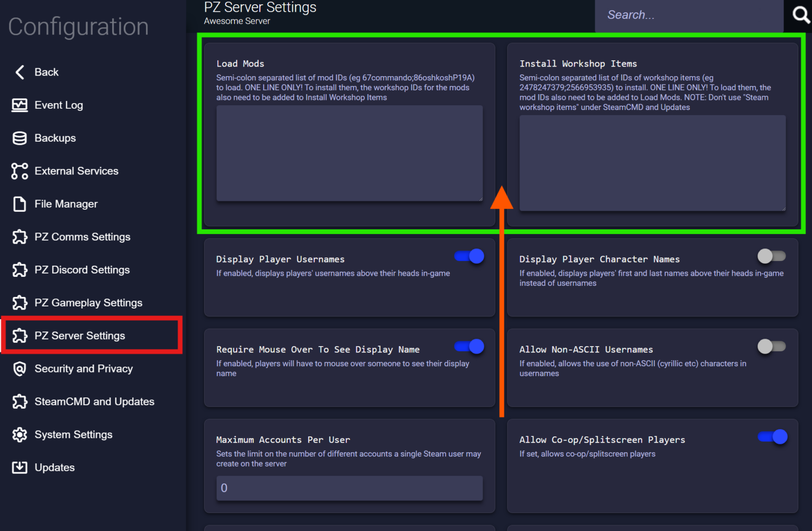Open System Settings via the gear icon
Viewport: 812px width, 531px height.
[20, 434]
